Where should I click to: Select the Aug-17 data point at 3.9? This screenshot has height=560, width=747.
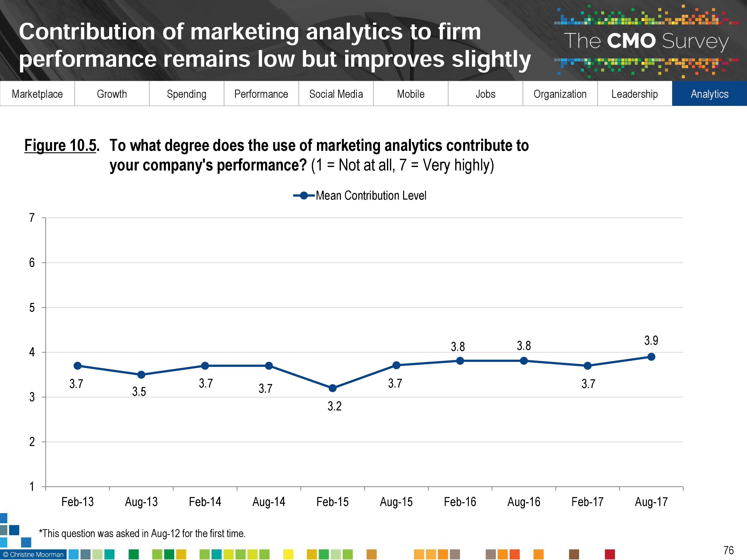coord(651,357)
